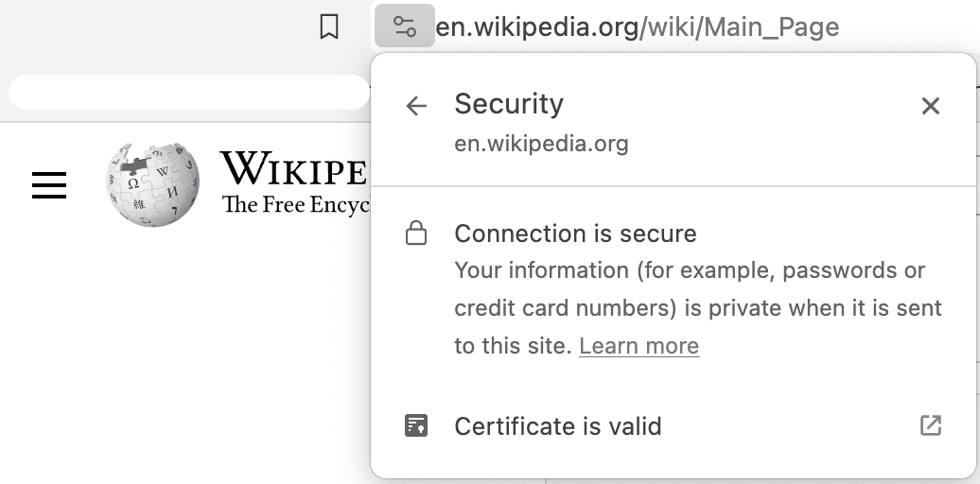Click the private information description paragraph
Screen dimensions: 980x484
698,308
